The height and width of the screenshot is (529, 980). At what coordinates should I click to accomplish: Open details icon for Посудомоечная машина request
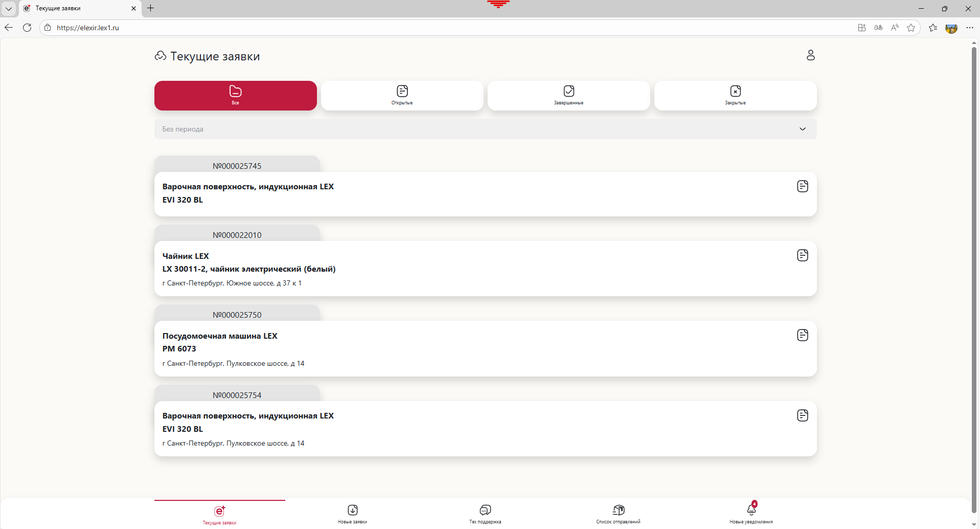pyautogui.click(x=802, y=335)
